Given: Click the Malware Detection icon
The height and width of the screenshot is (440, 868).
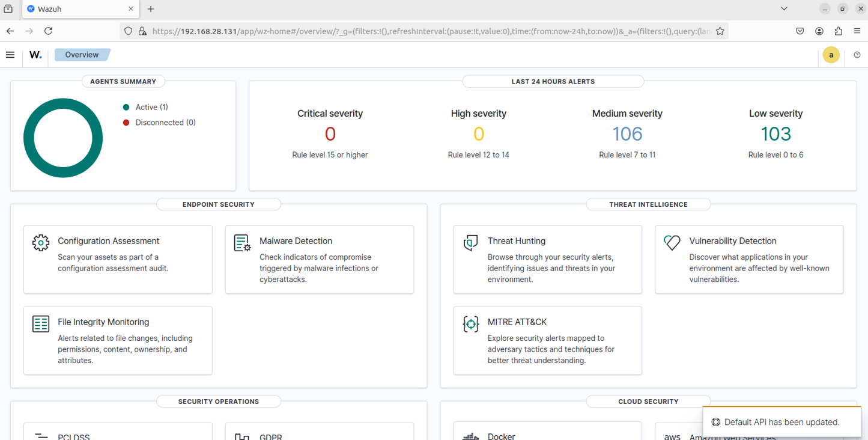Looking at the screenshot, I should click(x=242, y=243).
